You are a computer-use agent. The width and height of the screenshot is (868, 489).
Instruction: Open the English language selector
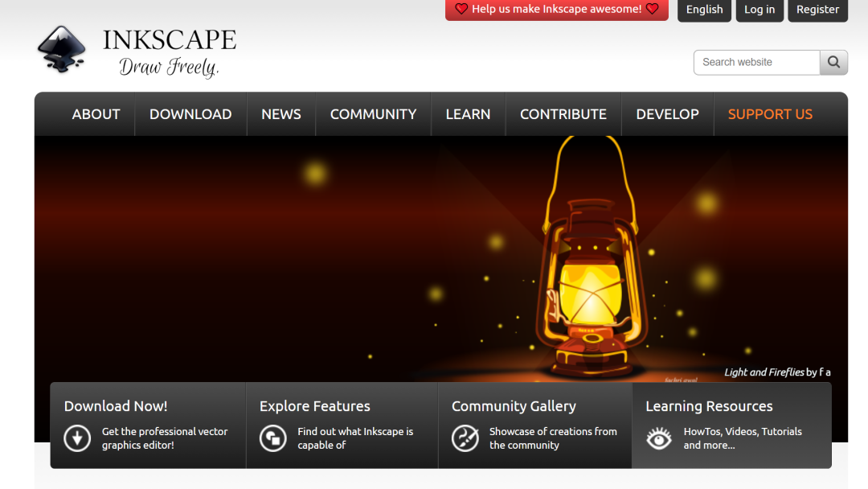point(704,10)
